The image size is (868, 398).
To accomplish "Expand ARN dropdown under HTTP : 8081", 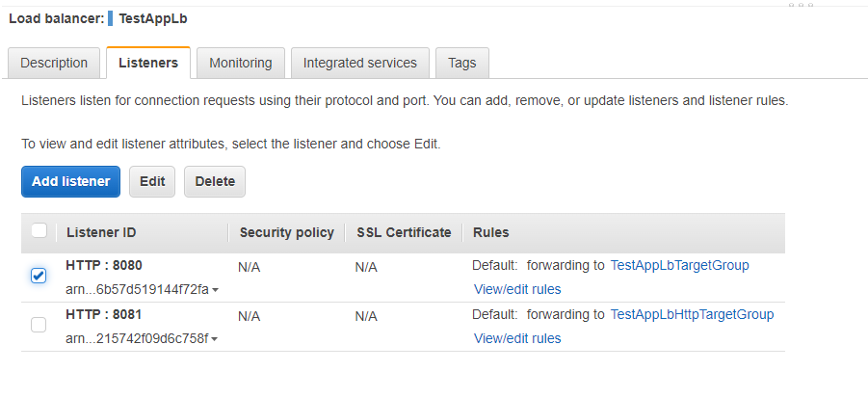I will (x=214, y=339).
